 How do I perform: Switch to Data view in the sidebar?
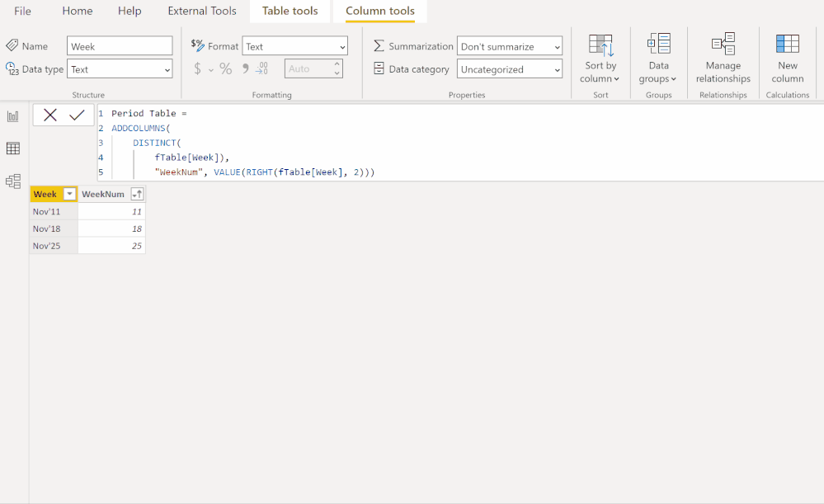click(x=13, y=148)
